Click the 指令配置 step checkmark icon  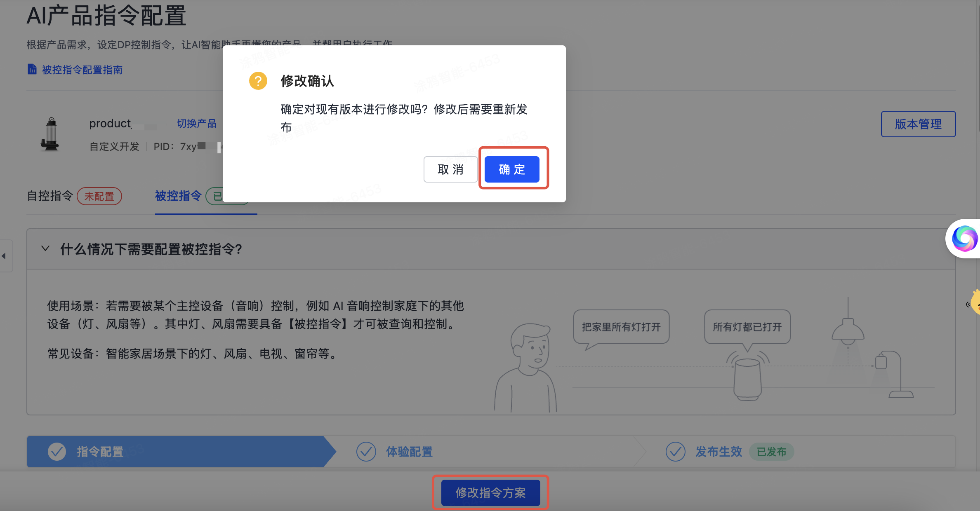[x=57, y=452]
